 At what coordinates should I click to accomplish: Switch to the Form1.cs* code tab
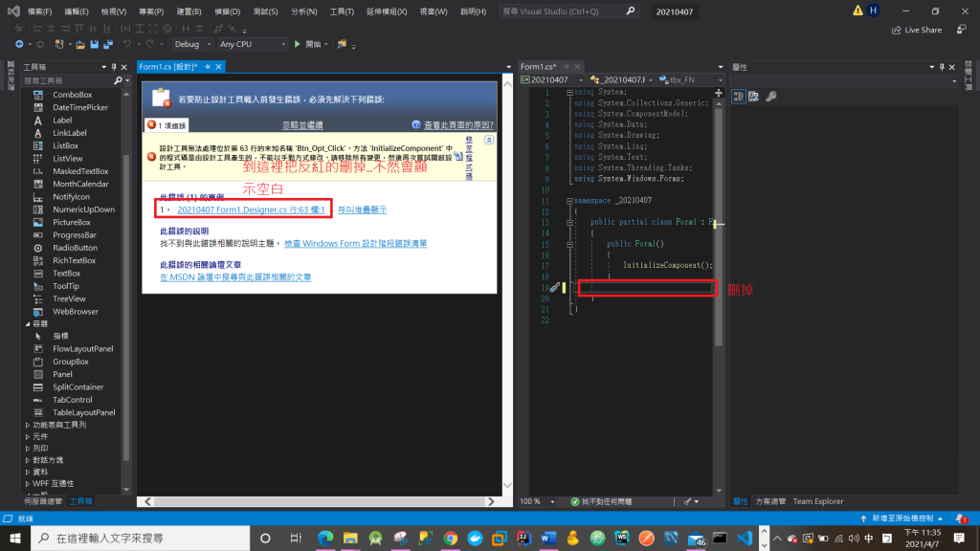[539, 67]
